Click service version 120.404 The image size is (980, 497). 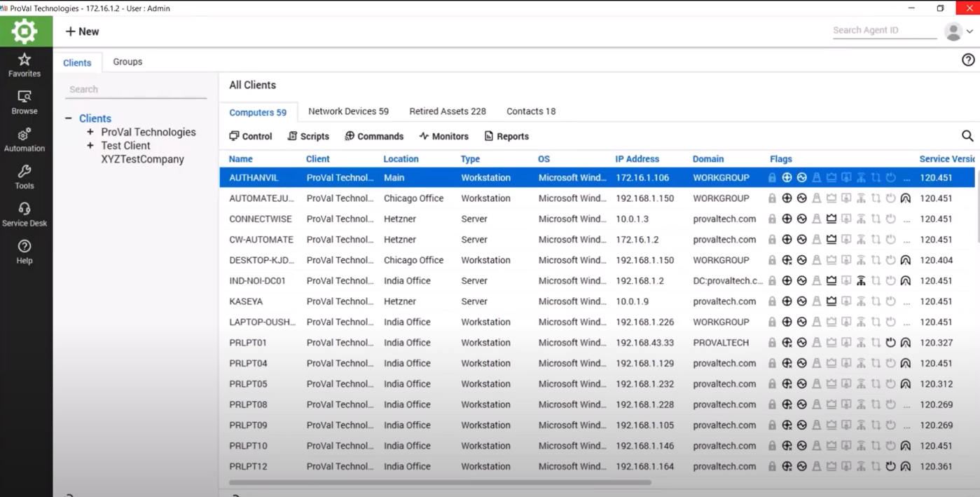(936, 260)
